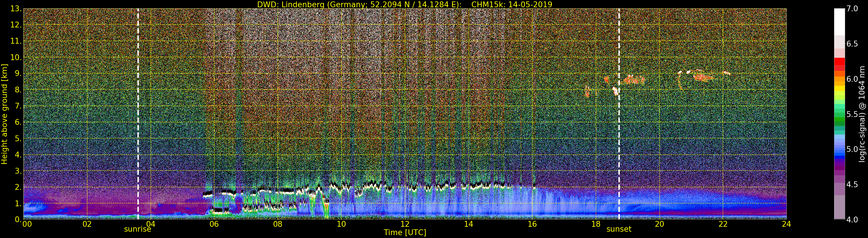Click colorbar tick label "4.5"
This screenshot has width=868, height=238.
(x=852, y=185)
